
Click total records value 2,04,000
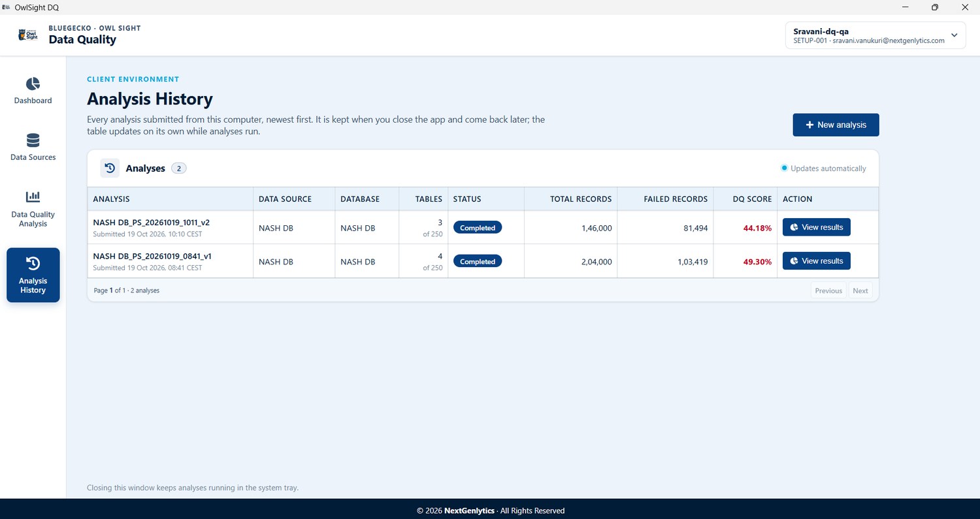pyautogui.click(x=596, y=261)
